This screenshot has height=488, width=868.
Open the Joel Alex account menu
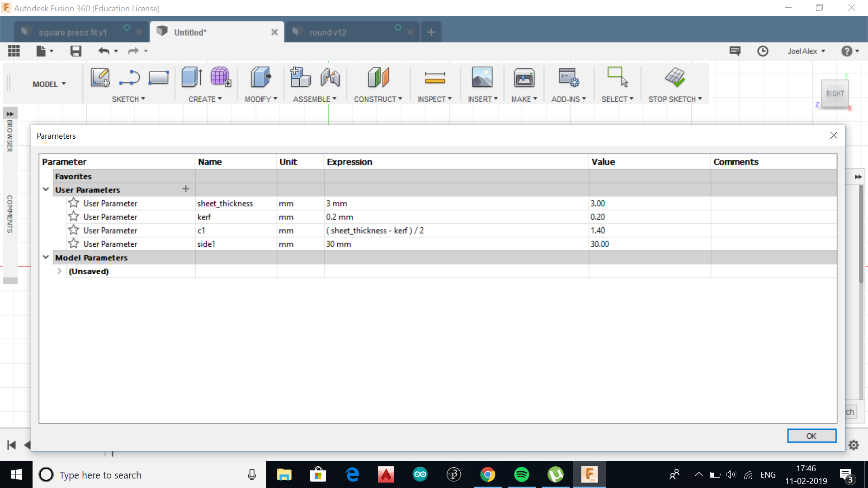806,51
